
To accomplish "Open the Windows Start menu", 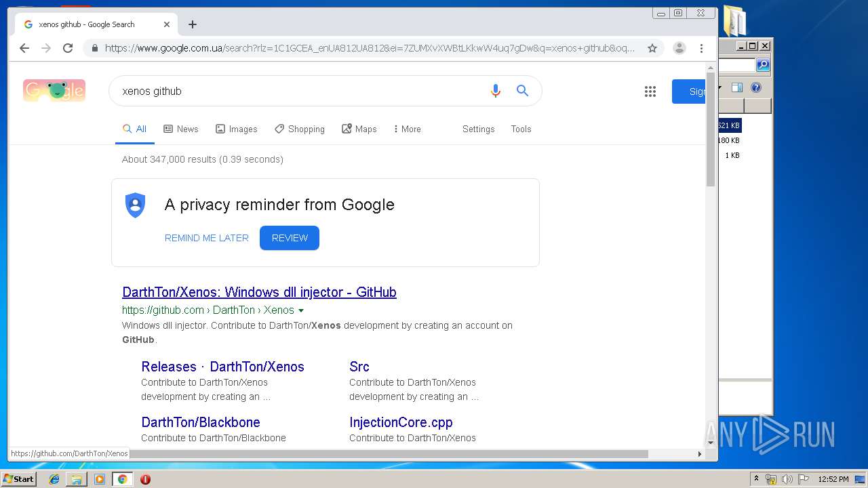I will pos(19,479).
